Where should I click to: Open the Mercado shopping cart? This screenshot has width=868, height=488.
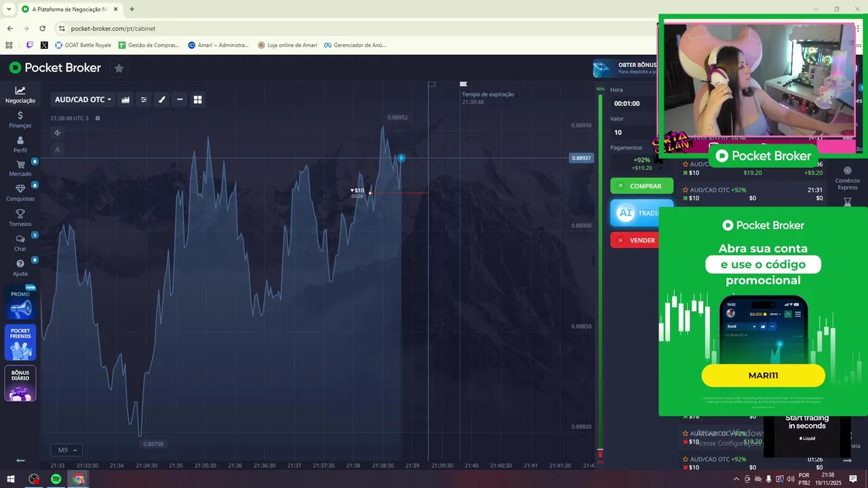coord(20,169)
